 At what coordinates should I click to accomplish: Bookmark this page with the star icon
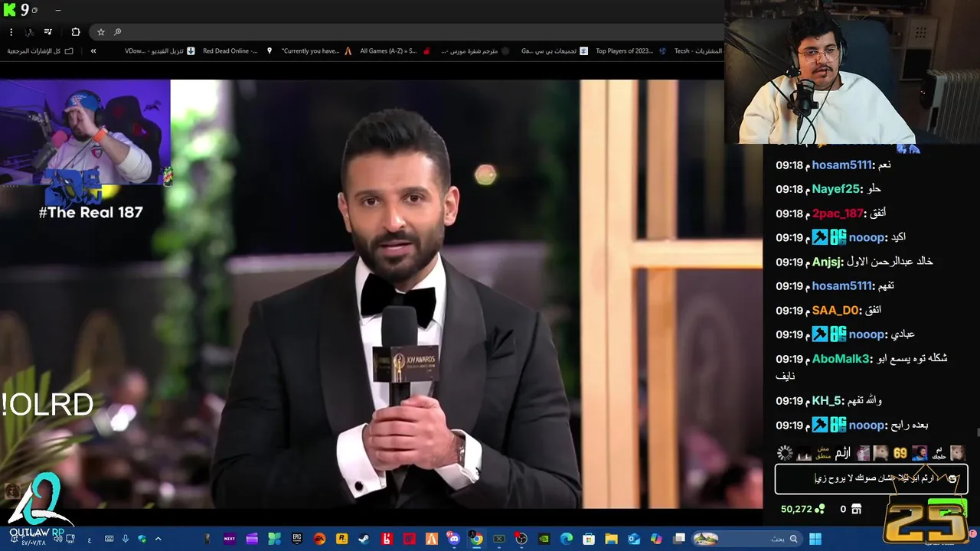pyautogui.click(x=100, y=32)
